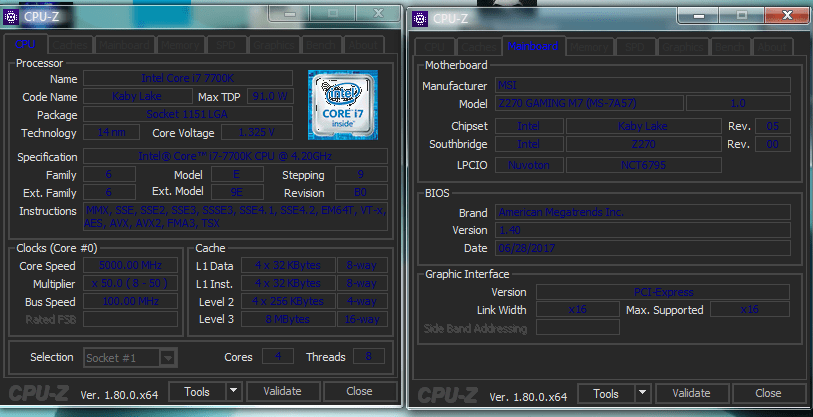Click the Specification field showing i7-7700K CPU
This screenshot has height=417, width=813.
(235, 156)
